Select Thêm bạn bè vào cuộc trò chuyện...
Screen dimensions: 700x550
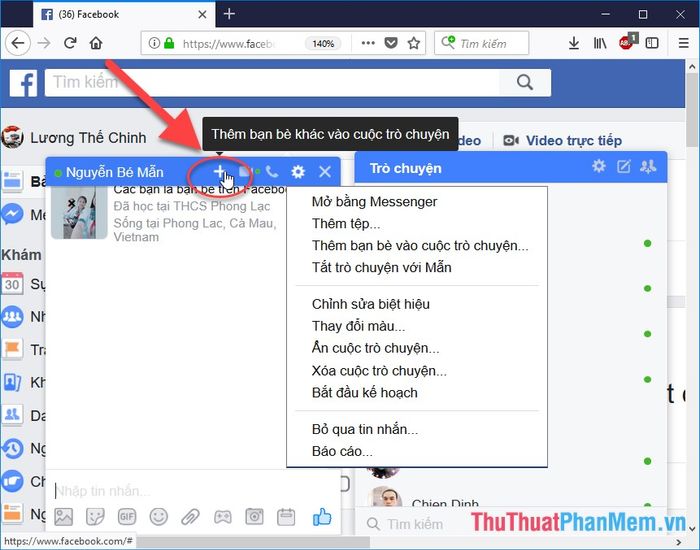click(x=420, y=246)
